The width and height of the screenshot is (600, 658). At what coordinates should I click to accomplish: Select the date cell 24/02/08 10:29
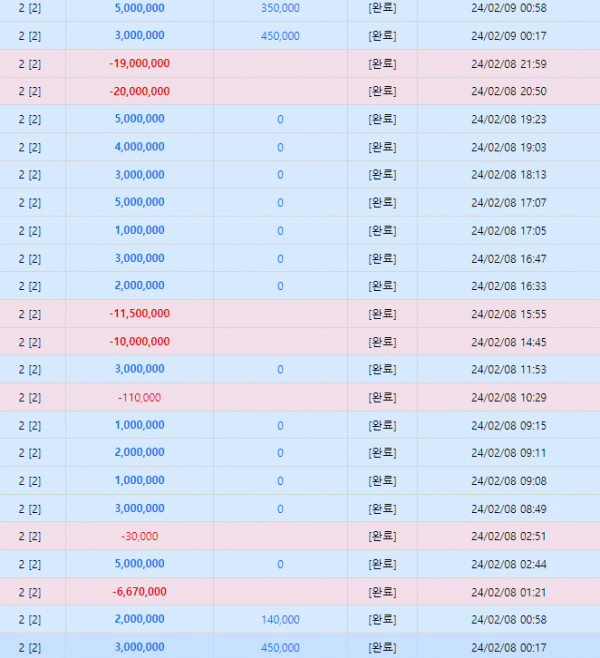[x=509, y=397]
